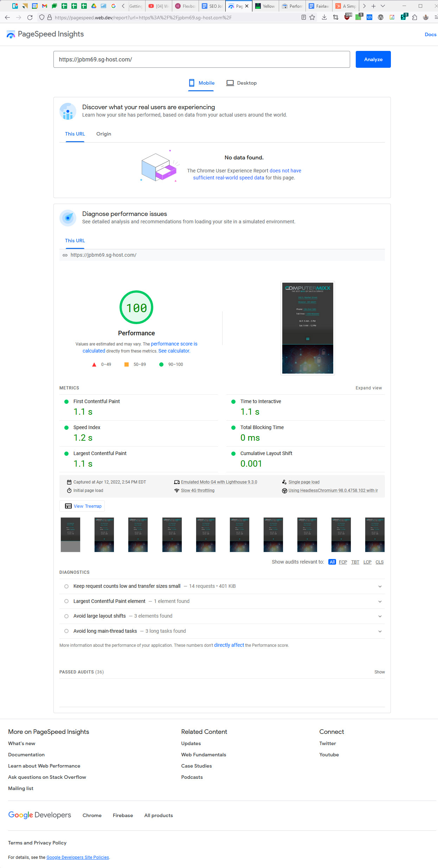The width and height of the screenshot is (438, 868).
Task: Click the large mobile page screenshot
Action: [308, 328]
